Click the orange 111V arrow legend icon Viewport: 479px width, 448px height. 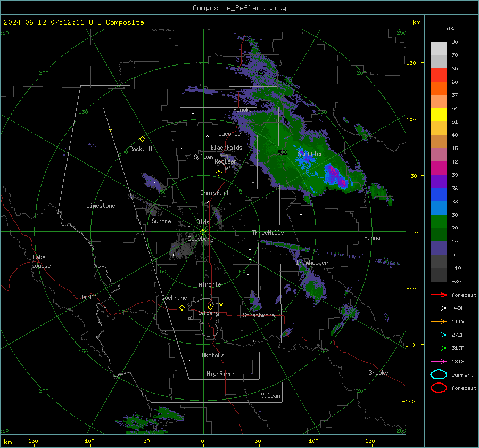tap(439, 321)
